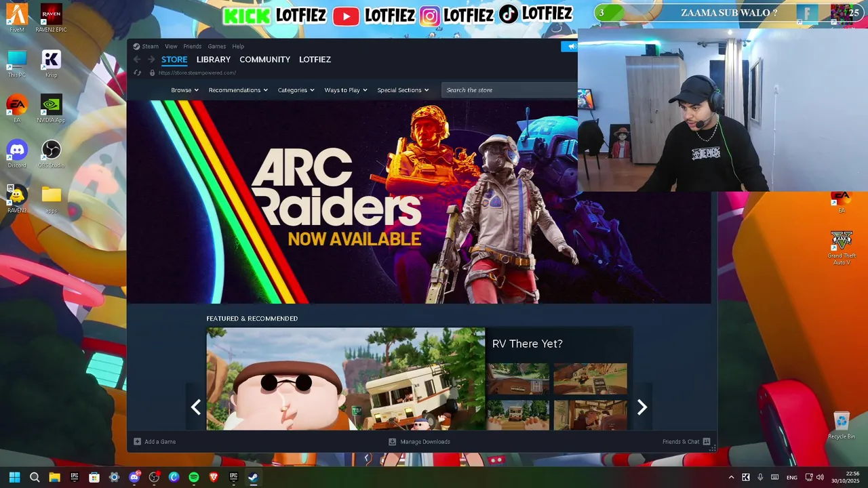
Task: Open the LOTFIEZ profile tab
Action: 315,60
